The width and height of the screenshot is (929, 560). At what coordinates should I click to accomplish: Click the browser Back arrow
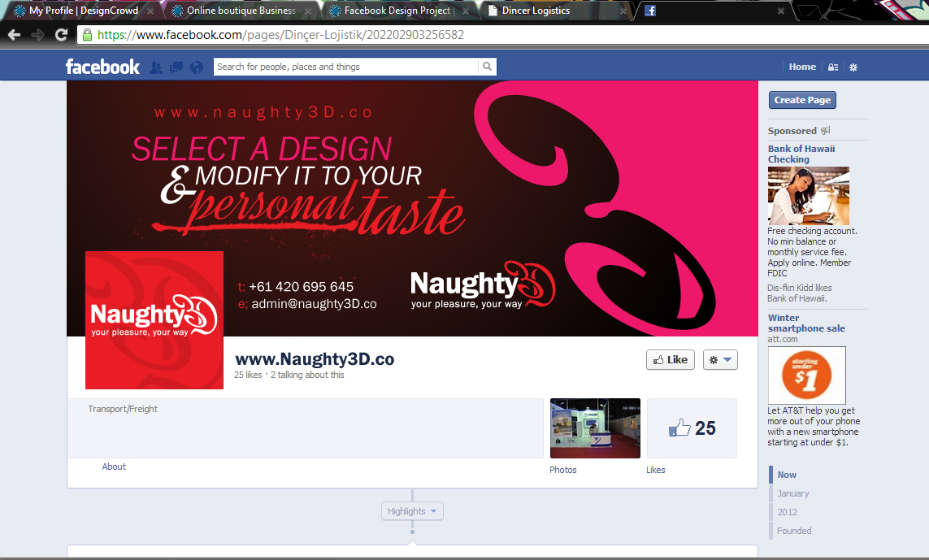tap(14, 35)
